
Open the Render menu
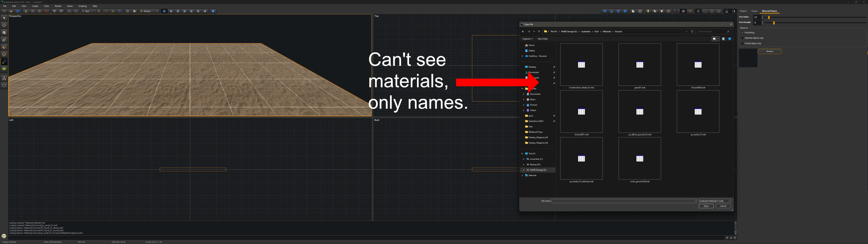click(58, 6)
